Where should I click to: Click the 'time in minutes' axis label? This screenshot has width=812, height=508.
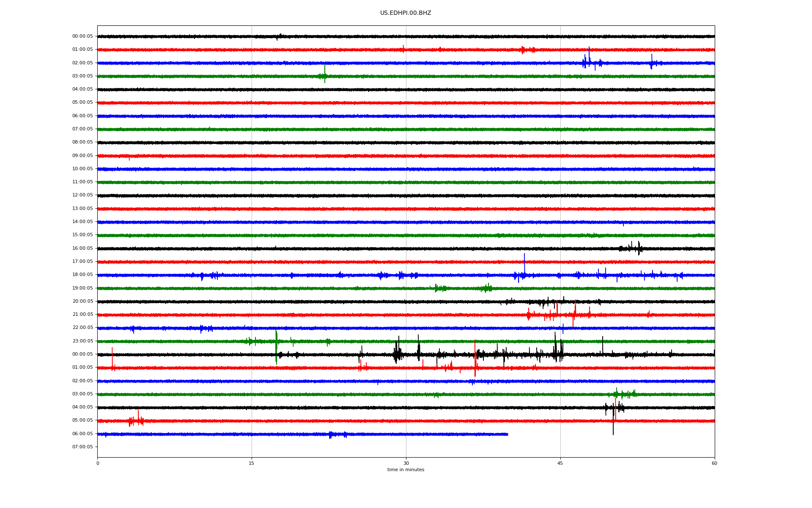pyautogui.click(x=406, y=470)
